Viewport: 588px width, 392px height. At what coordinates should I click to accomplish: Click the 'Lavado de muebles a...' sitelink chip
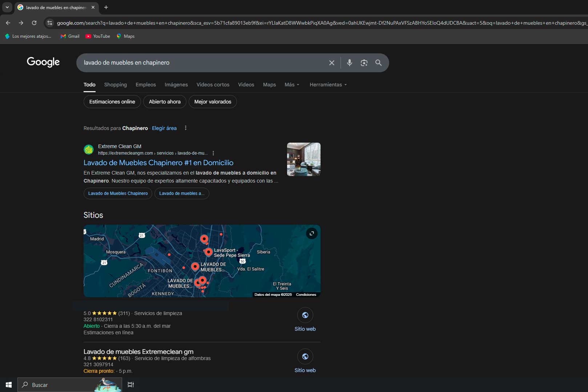tap(182, 193)
